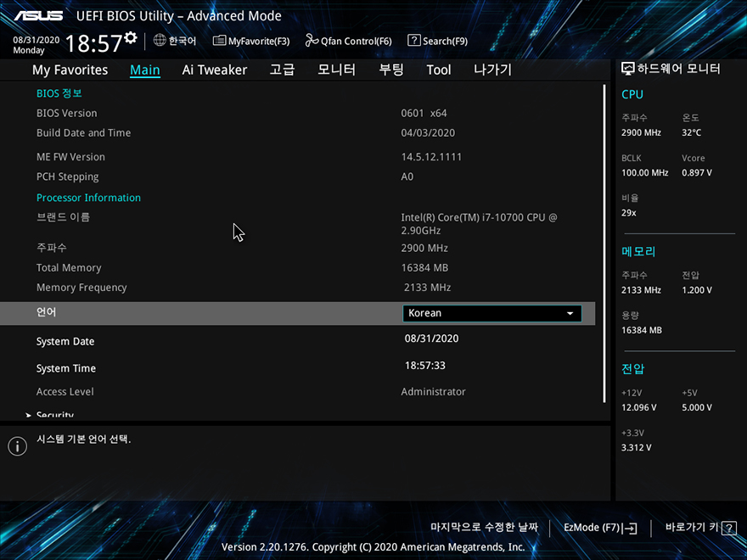Click the Build Date value 04/03/2020
The width and height of the screenshot is (747, 560).
pyautogui.click(x=428, y=133)
